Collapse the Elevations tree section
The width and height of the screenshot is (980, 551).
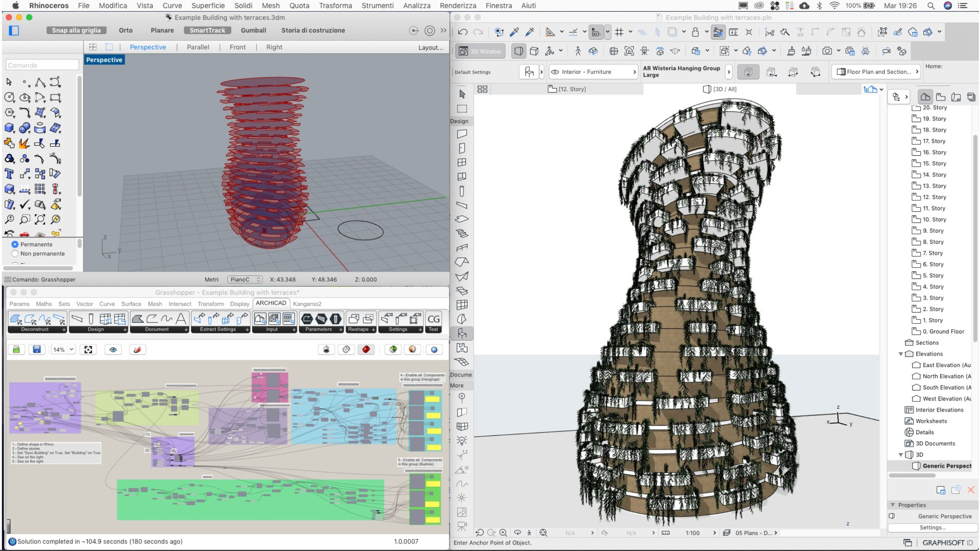(901, 354)
